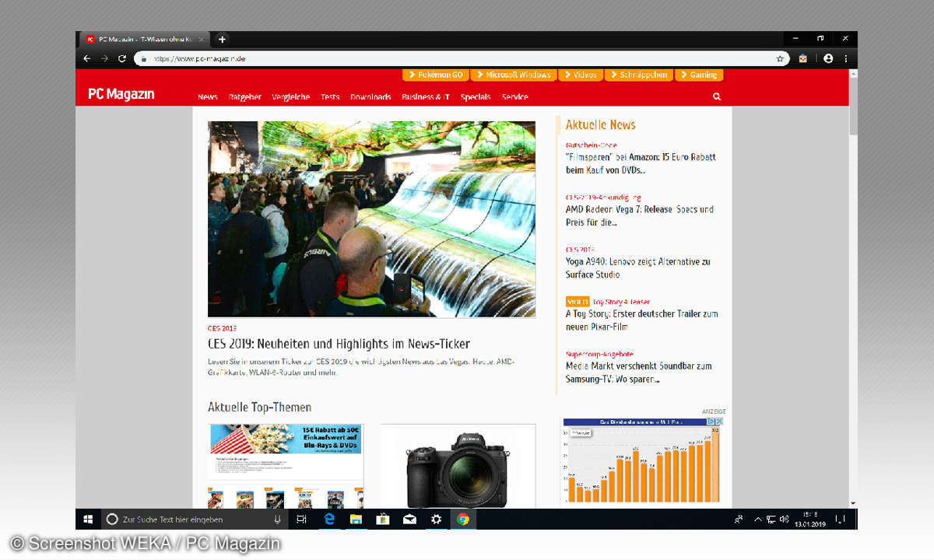Viewport: 934px width, 560px height.
Task: Open Microsoft Store from the taskbar
Action: tap(383, 519)
